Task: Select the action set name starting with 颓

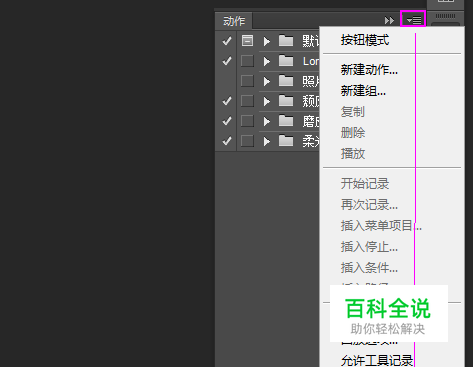Action: click(311, 101)
